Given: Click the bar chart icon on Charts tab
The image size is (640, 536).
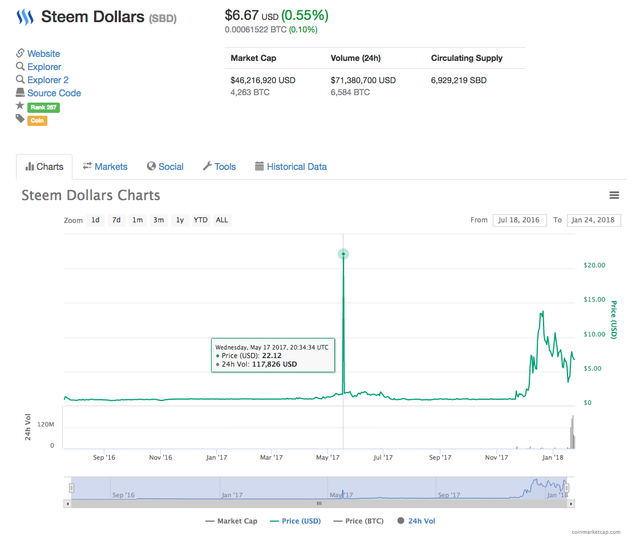Looking at the screenshot, I should (29, 167).
